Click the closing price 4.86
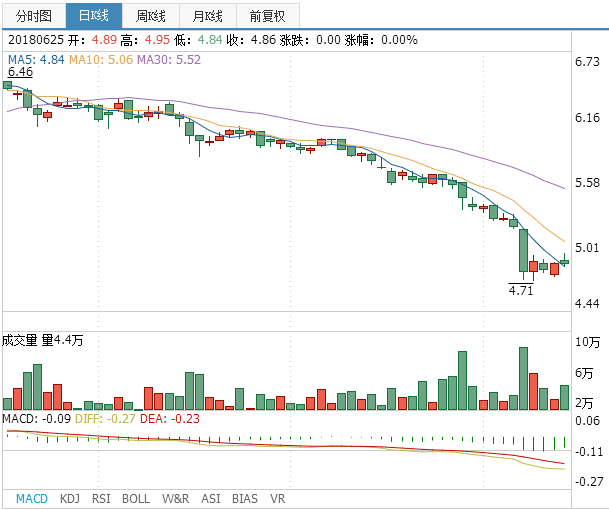609x510 pixels. coord(263,40)
